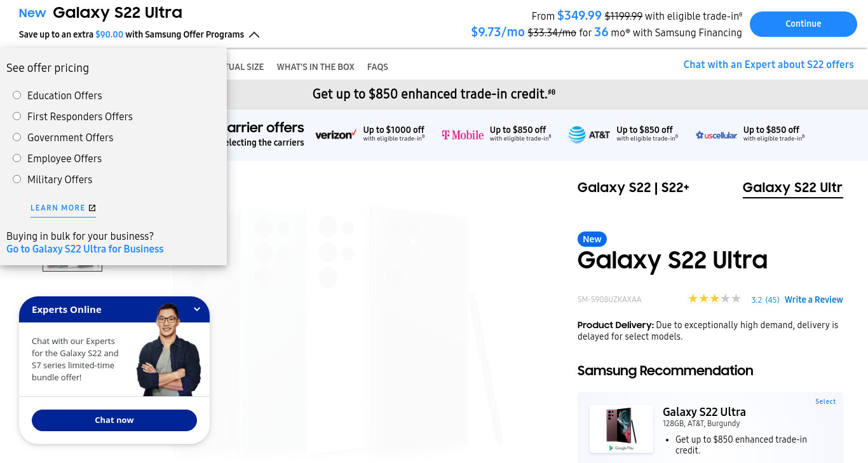Viewport: 868px width, 463px height.
Task: Click the blue New badge above product title
Action: click(592, 239)
